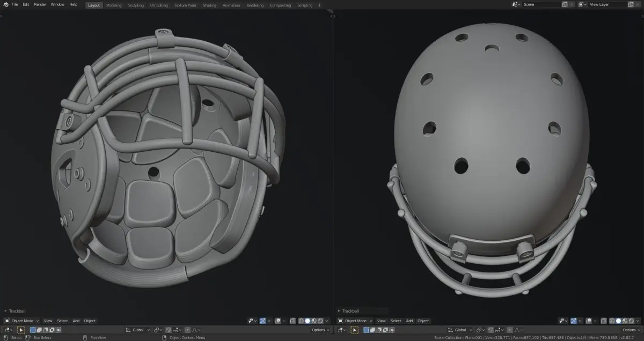This screenshot has width=644, height=341.
Task: Open left viewport editor type dropdown
Action: [x=8, y=330]
